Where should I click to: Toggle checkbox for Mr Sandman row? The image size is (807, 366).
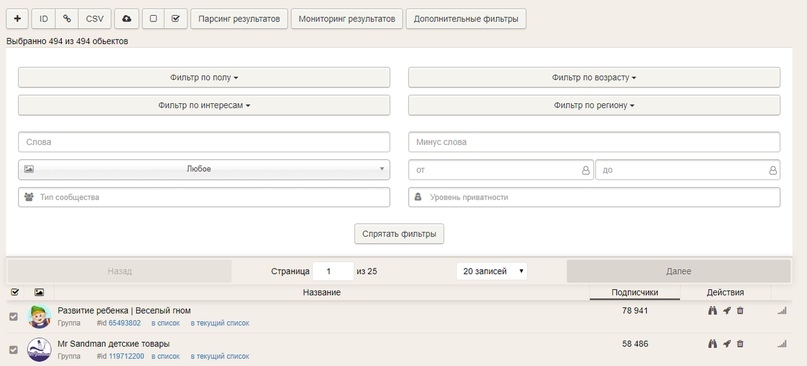14,350
